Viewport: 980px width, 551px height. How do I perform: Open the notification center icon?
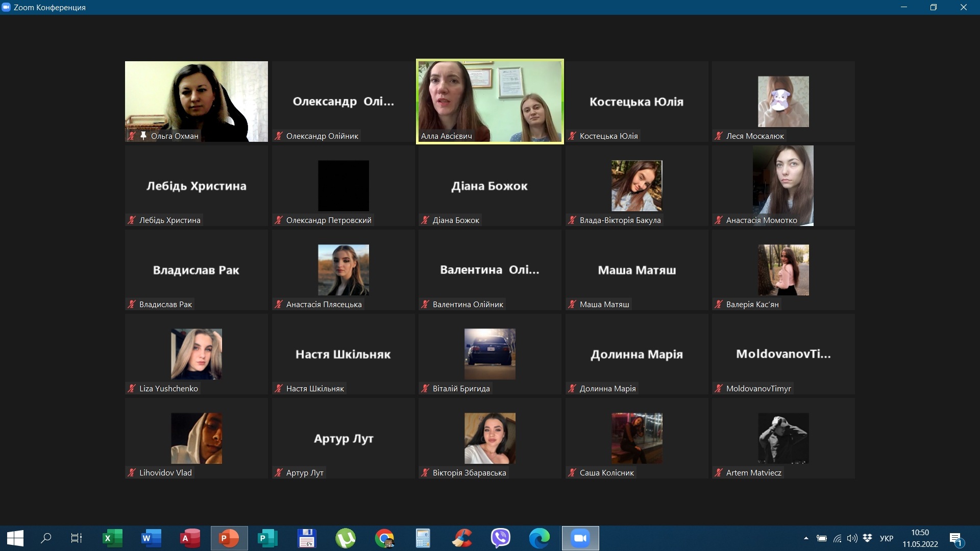click(x=956, y=538)
